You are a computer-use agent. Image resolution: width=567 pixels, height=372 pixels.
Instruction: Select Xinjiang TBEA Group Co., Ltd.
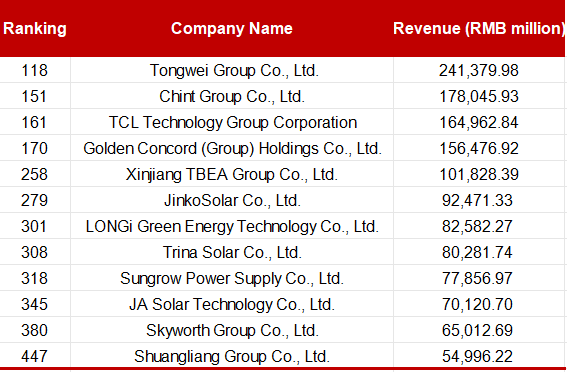[x=232, y=174]
